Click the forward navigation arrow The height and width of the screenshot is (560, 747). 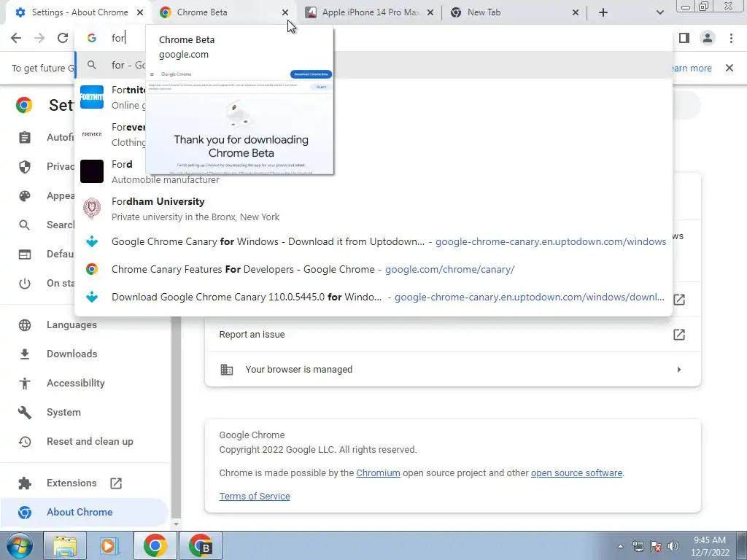[x=39, y=38]
